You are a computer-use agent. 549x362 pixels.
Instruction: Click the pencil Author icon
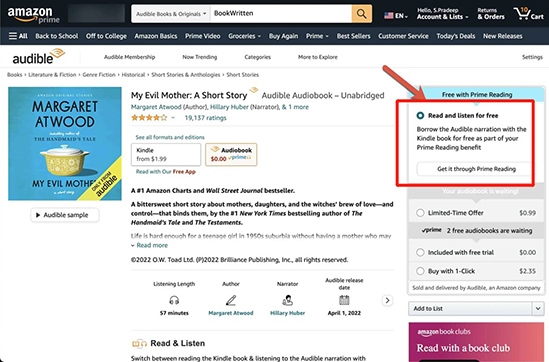click(x=231, y=300)
